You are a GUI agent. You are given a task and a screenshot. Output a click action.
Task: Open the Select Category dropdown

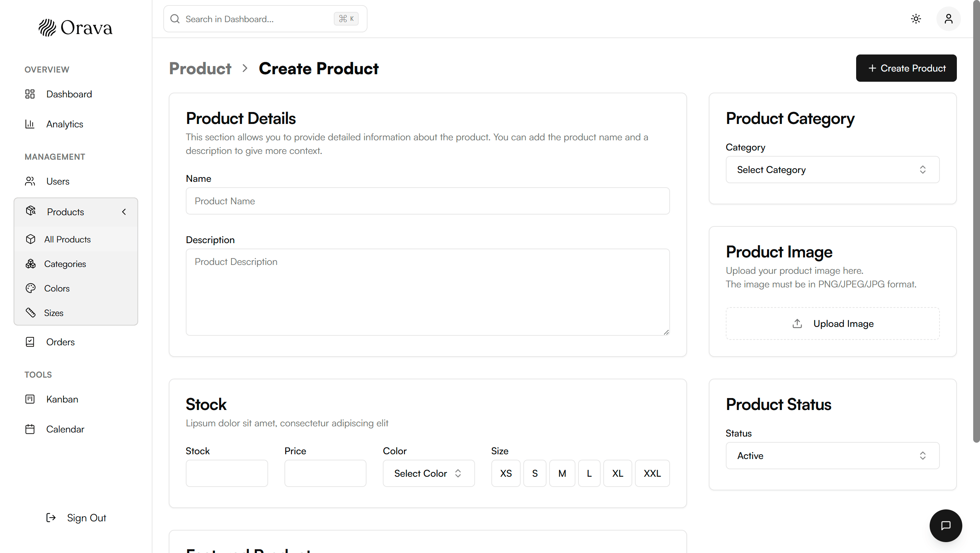(832, 169)
